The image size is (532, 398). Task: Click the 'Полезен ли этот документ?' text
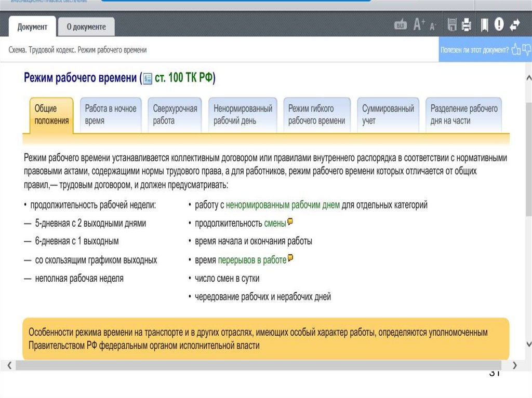pos(475,50)
